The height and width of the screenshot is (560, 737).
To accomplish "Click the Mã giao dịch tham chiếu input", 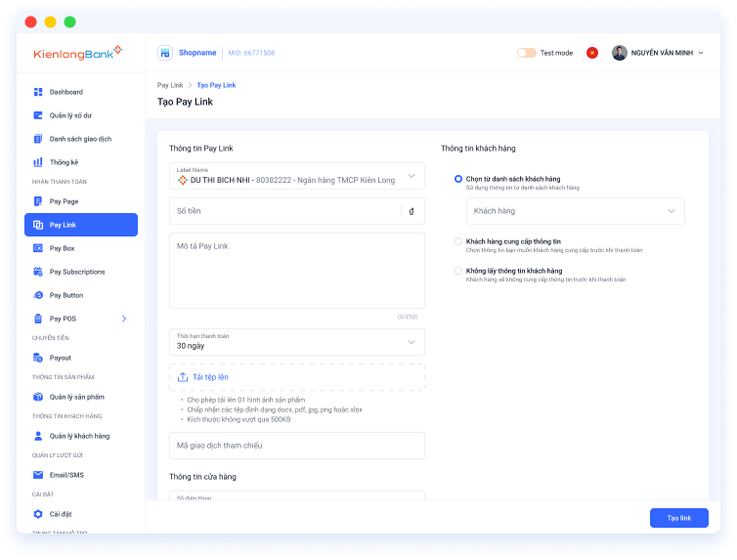I will (x=297, y=446).
